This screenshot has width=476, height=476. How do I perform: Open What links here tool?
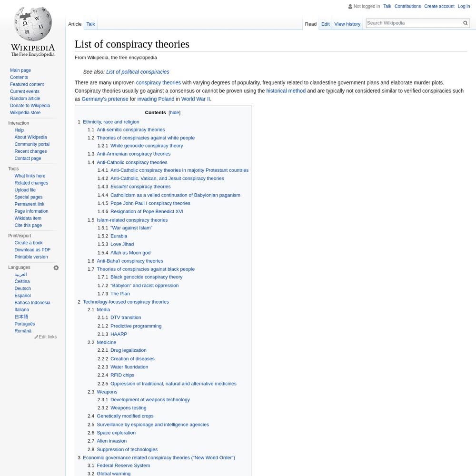tap(30, 176)
